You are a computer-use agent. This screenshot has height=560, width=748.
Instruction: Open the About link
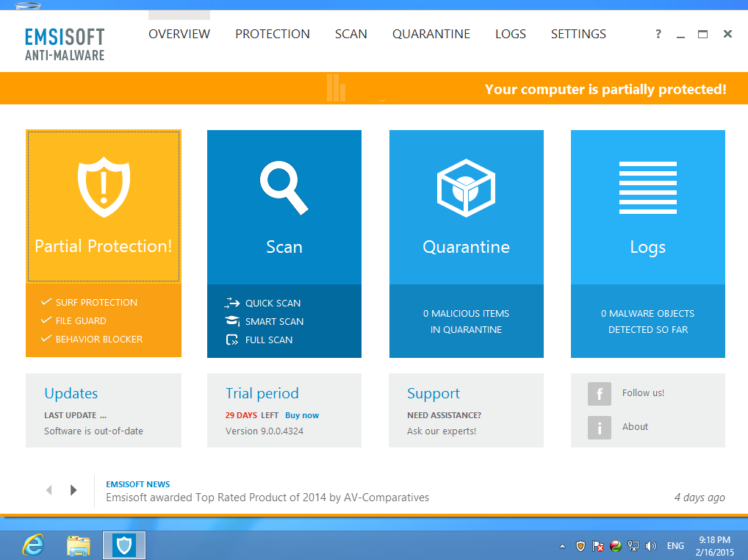pyautogui.click(x=635, y=427)
